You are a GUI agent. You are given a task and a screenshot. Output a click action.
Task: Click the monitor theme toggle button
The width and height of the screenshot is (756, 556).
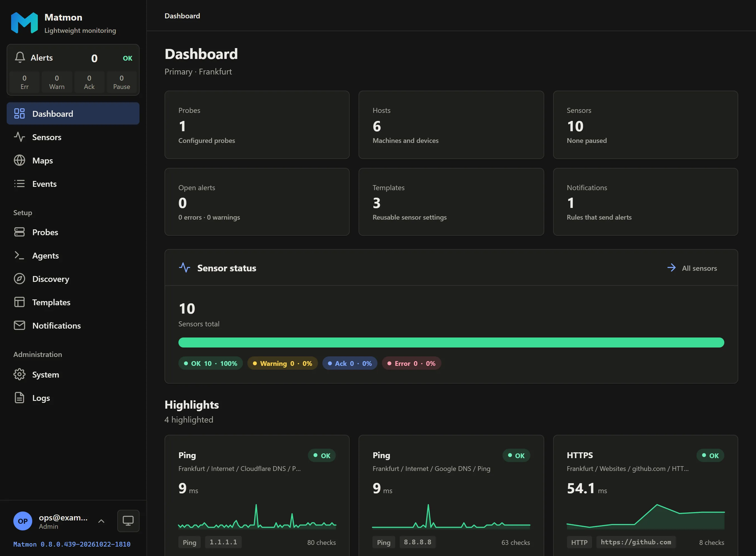click(x=128, y=521)
